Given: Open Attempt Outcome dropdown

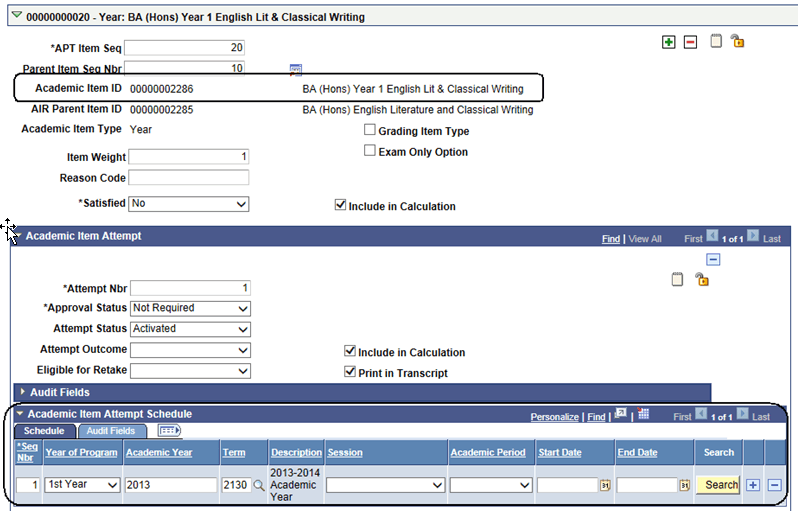Looking at the screenshot, I should tap(190, 350).
